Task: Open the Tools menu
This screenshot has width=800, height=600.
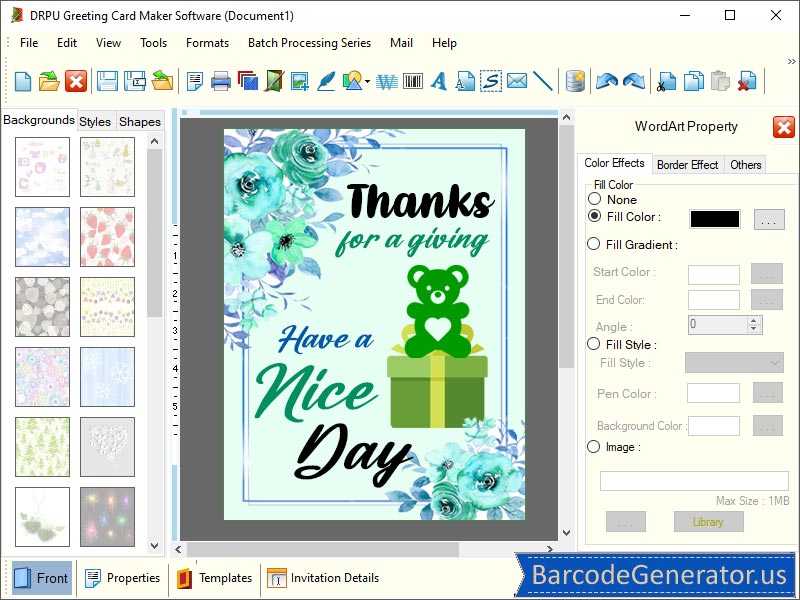Action: pos(154,43)
